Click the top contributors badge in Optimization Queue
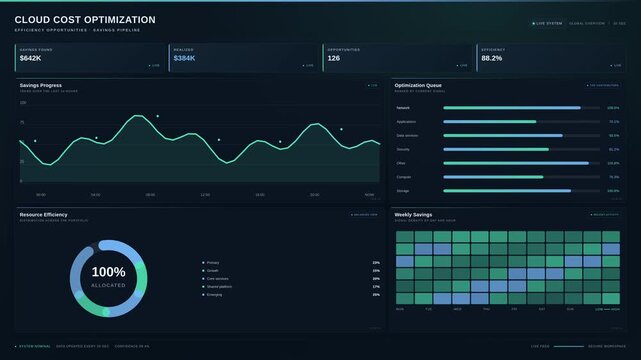Viewport: 641px width, 360px height. (x=603, y=85)
